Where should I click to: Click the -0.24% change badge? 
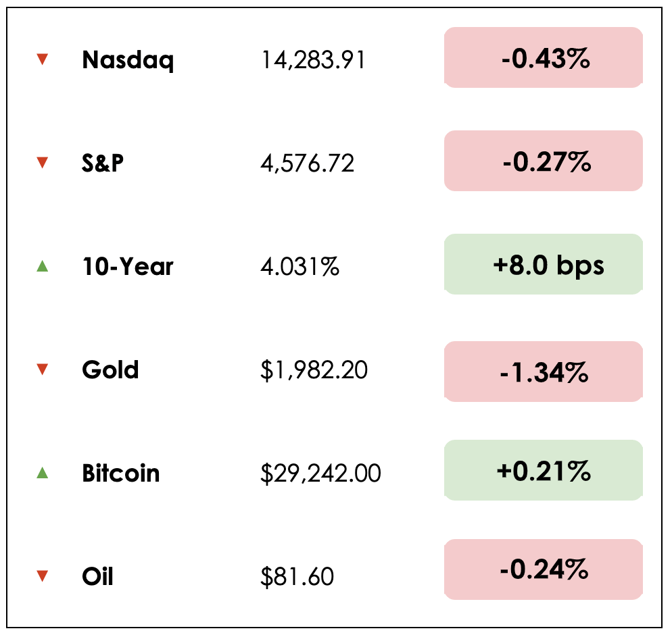pyautogui.click(x=544, y=570)
